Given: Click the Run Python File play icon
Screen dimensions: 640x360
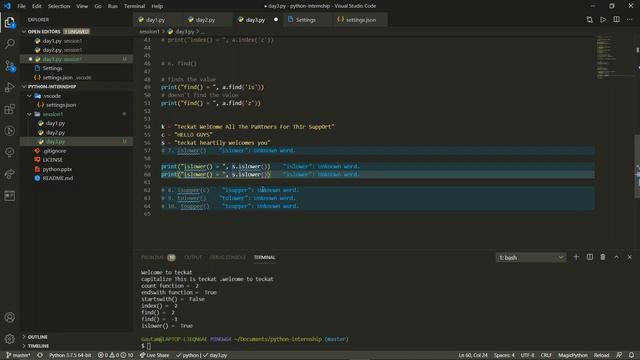Looking at the screenshot, I should click(x=603, y=20).
